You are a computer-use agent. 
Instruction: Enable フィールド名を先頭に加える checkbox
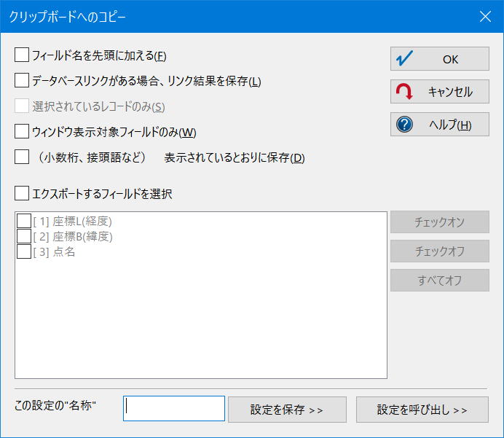tap(22, 55)
